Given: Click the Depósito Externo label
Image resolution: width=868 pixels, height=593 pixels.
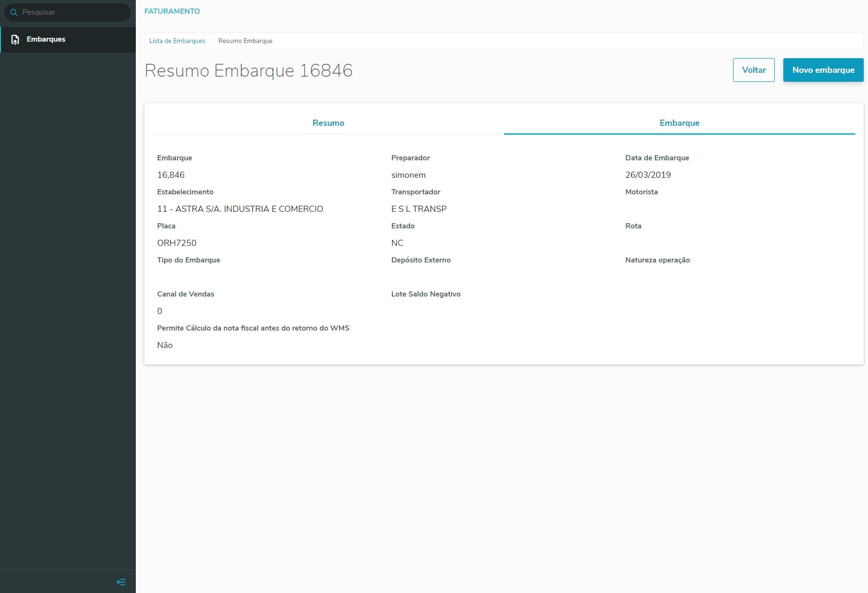Looking at the screenshot, I should point(421,260).
